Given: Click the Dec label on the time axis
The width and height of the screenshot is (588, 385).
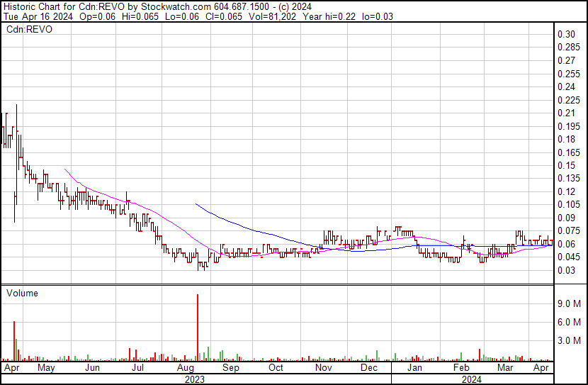Looking at the screenshot, I should [x=368, y=368].
